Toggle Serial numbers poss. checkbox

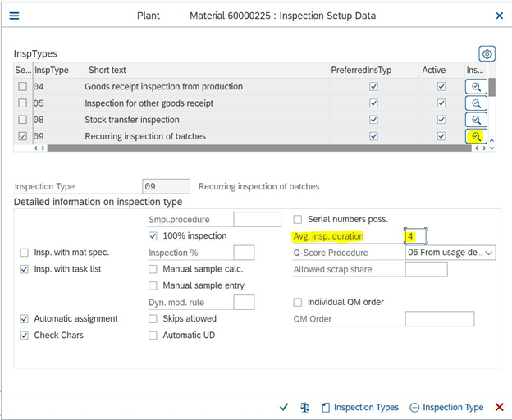click(298, 219)
